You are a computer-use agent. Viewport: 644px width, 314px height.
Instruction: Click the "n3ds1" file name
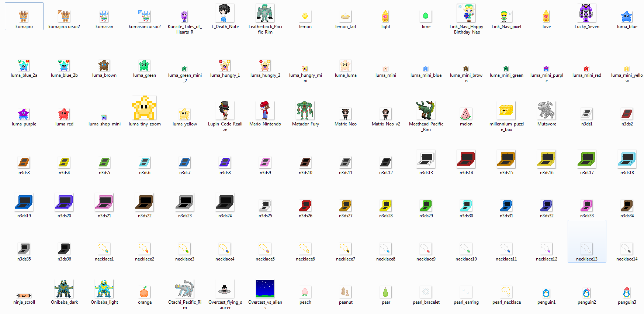point(586,124)
